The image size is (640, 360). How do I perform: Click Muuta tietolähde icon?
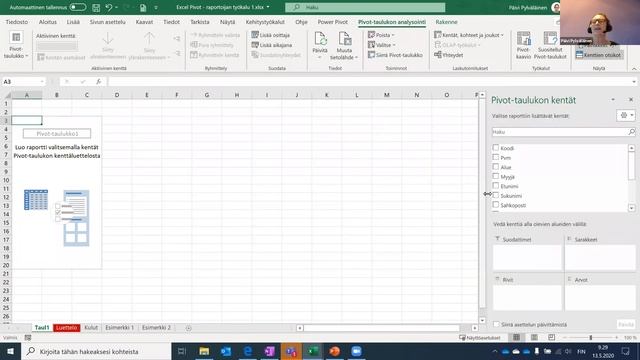(344, 40)
